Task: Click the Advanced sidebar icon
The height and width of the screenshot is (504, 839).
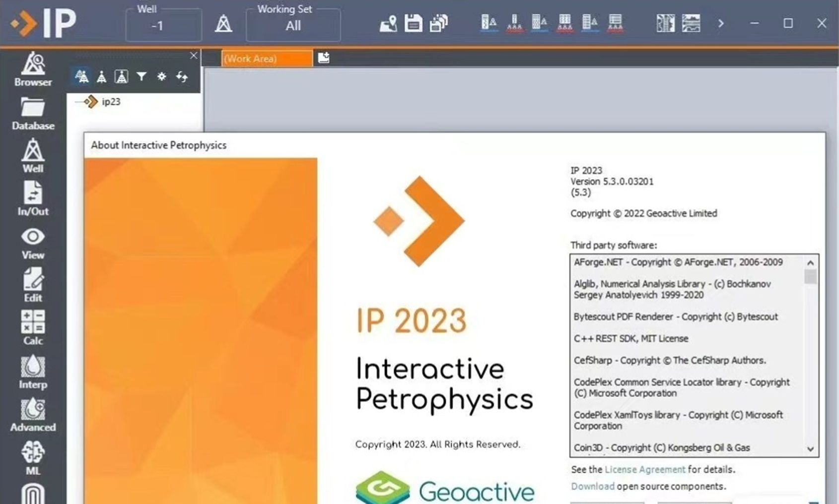Action: click(33, 415)
